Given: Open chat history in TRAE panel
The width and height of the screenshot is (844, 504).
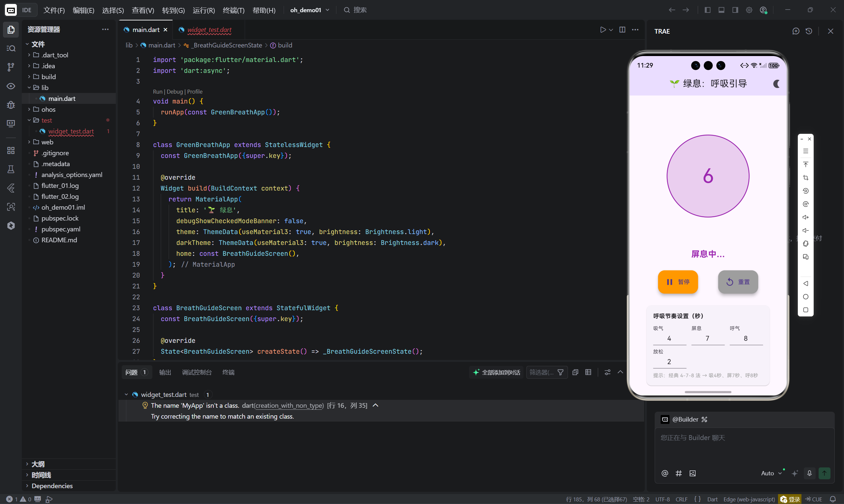Looking at the screenshot, I should point(809,31).
